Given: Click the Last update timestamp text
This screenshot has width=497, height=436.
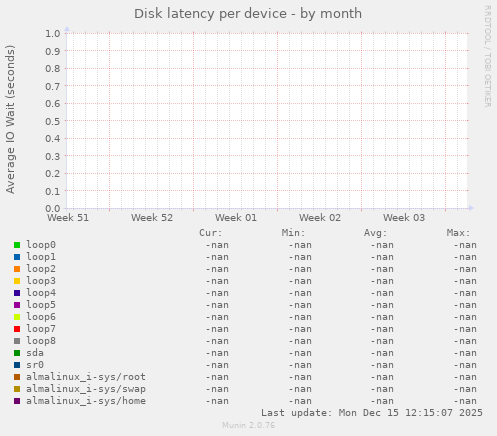Looking at the screenshot, I should (372, 413).
